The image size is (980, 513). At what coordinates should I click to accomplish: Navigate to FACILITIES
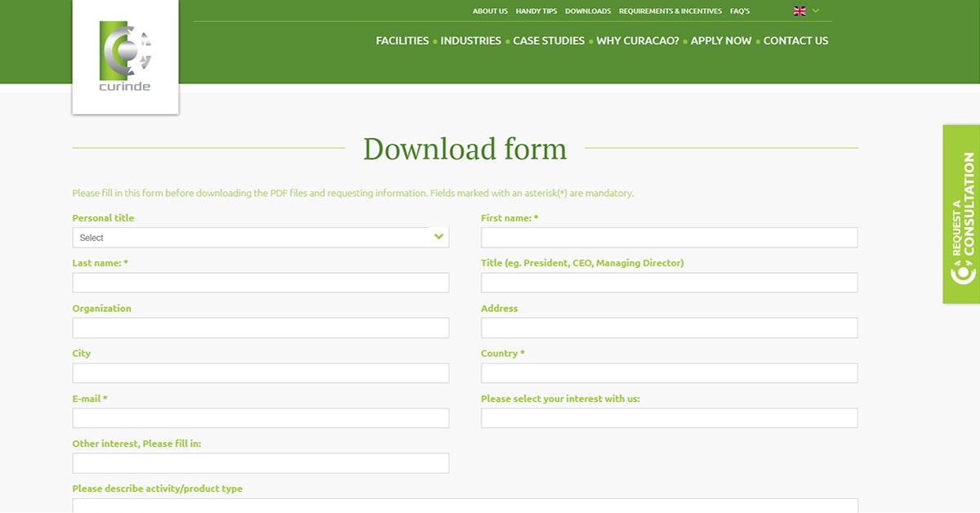tap(402, 40)
